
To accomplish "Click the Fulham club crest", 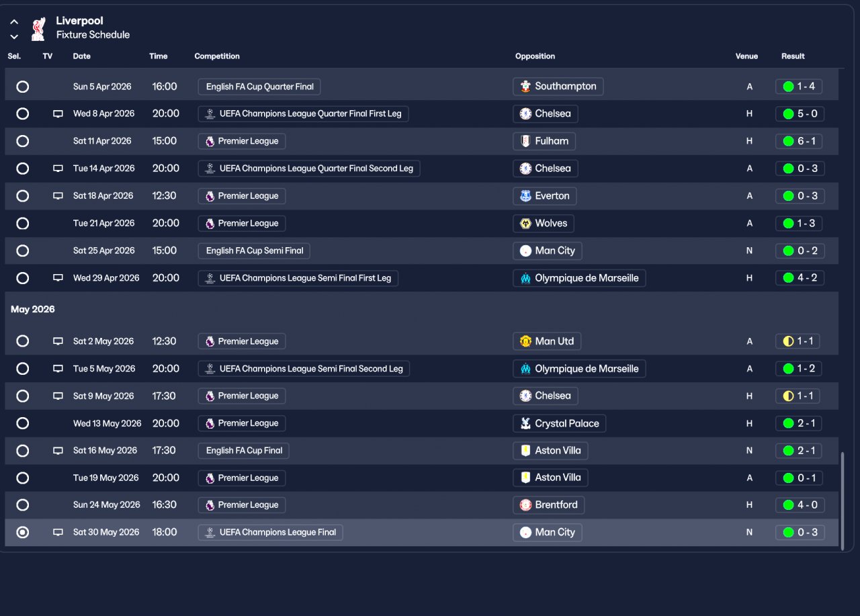I will point(525,141).
